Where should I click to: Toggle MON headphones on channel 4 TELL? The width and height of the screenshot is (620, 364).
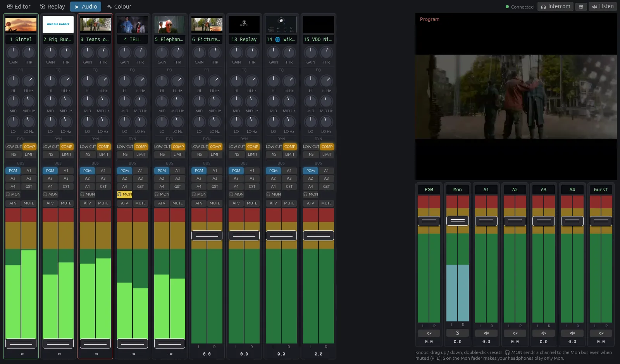pyautogui.click(x=125, y=194)
